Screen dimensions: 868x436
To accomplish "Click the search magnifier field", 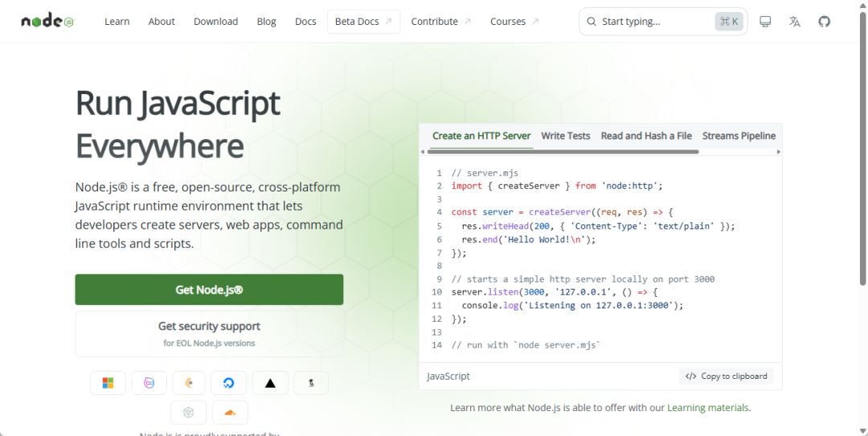I will 663,22.
